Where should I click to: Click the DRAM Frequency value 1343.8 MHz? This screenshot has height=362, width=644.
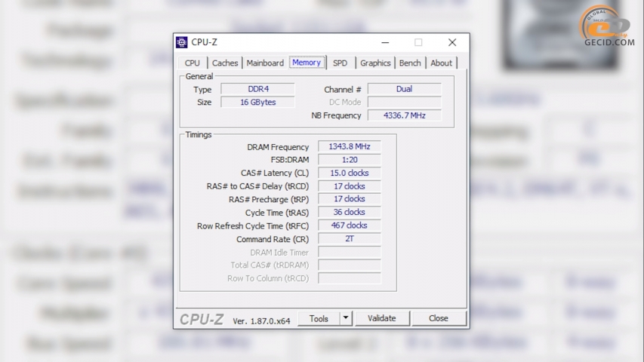pos(350,146)
